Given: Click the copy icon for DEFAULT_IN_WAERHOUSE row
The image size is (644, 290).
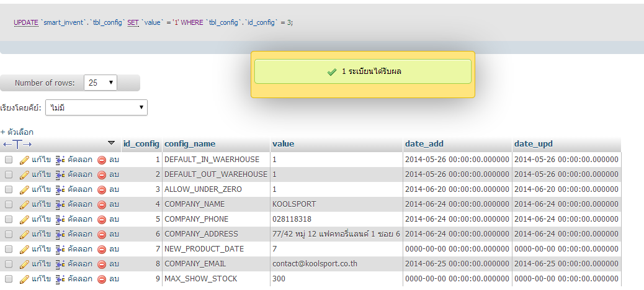Looking at the screenshot, I should click(x=60, y=160).
